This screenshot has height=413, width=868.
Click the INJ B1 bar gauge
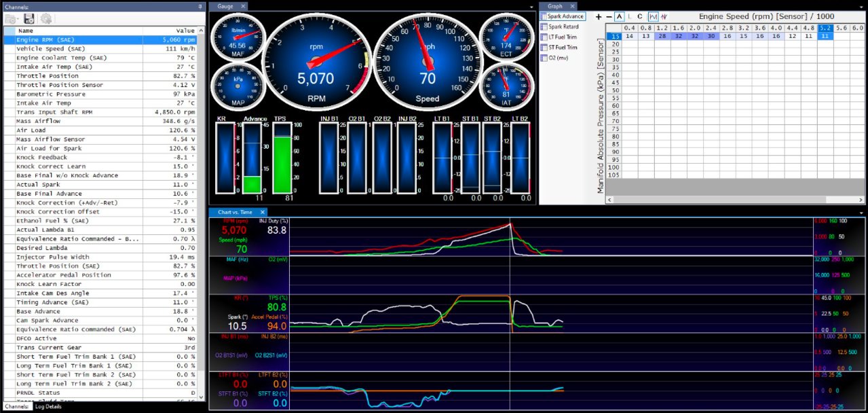(331, 158)
